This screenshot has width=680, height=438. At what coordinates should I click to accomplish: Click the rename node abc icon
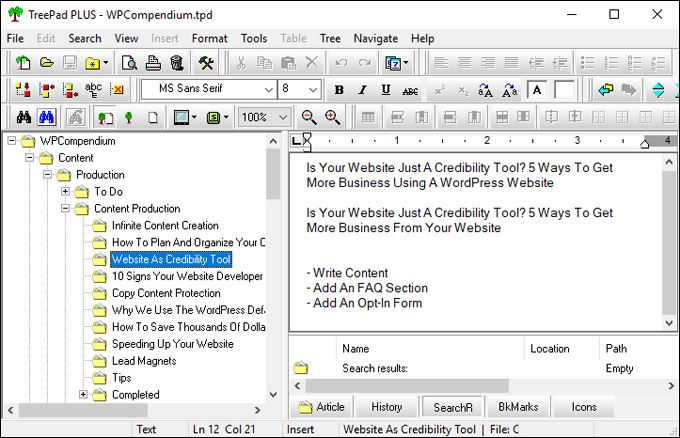coord(93,90)
